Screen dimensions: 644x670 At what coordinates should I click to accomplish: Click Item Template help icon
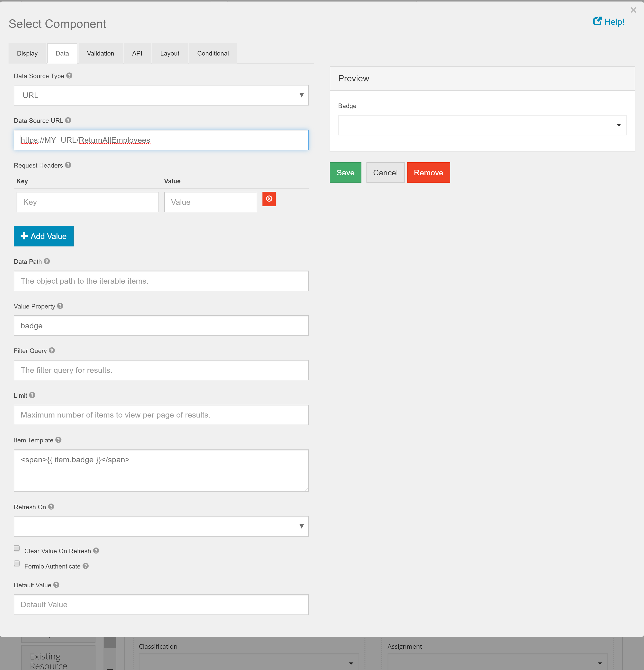coord(59,440)
